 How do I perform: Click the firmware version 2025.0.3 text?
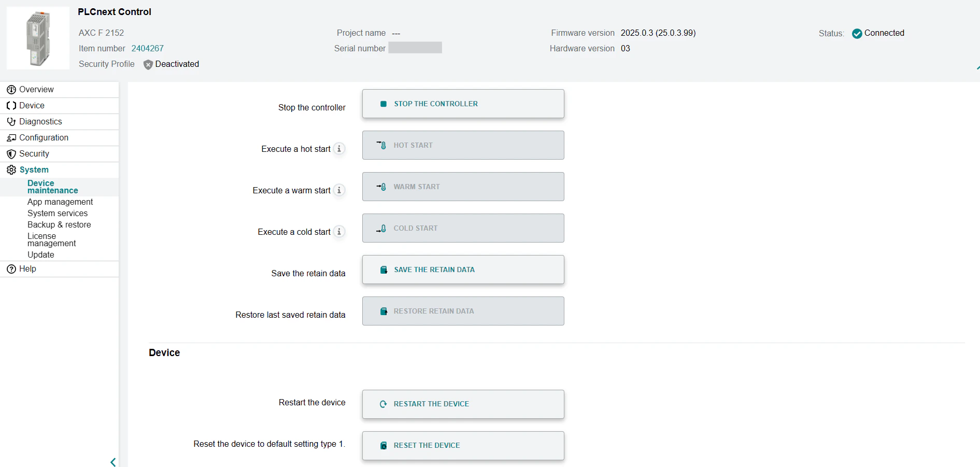(x=658, y=33)
